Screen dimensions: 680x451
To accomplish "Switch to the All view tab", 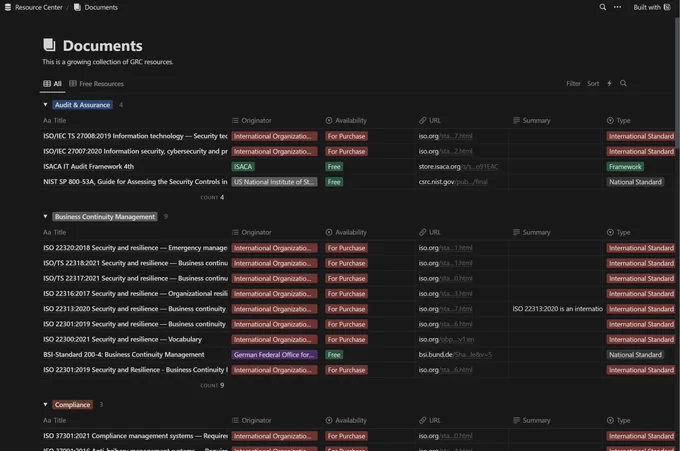I will pyautogui.click(x=52, y=84).
